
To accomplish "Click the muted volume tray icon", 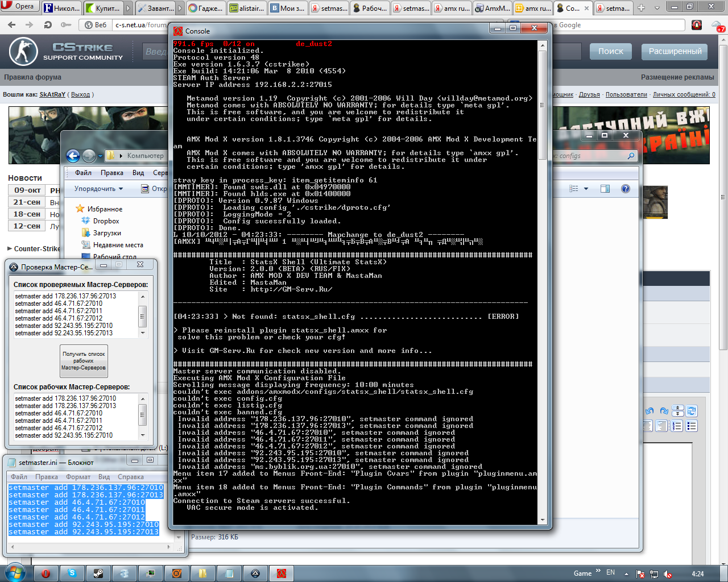I will point(668,574).
